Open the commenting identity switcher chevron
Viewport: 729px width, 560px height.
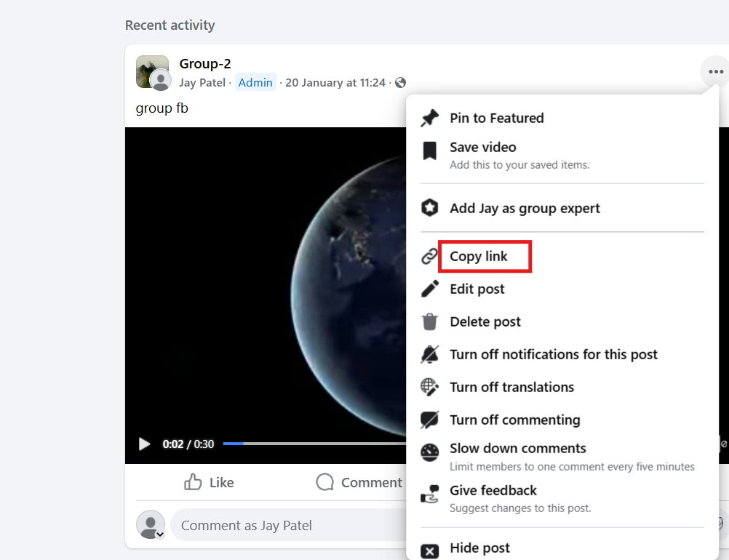coord(159,534)
